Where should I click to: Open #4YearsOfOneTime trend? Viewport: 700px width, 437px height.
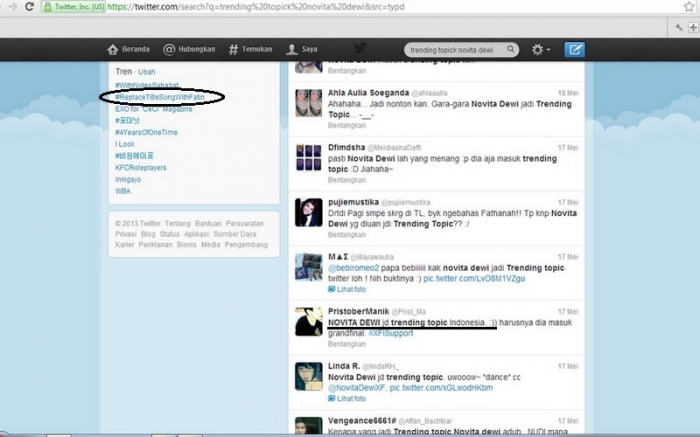pyautogui.click(x=146, y=132)
